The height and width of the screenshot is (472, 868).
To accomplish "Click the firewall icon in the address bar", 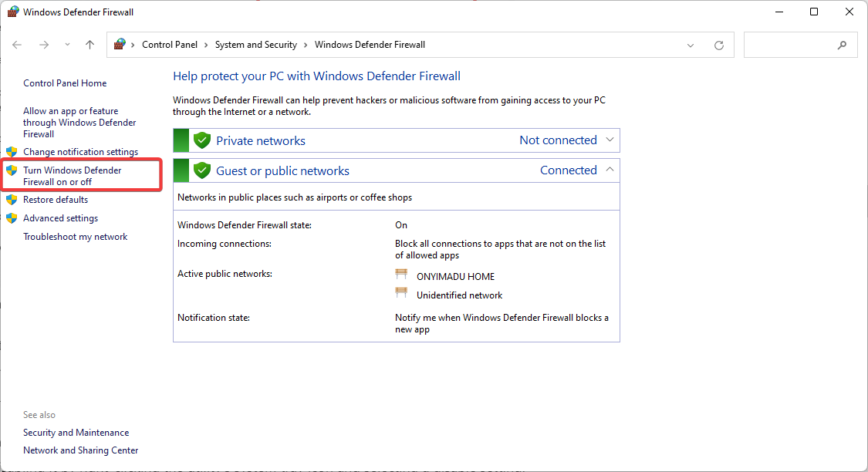I will pos(120,44).
